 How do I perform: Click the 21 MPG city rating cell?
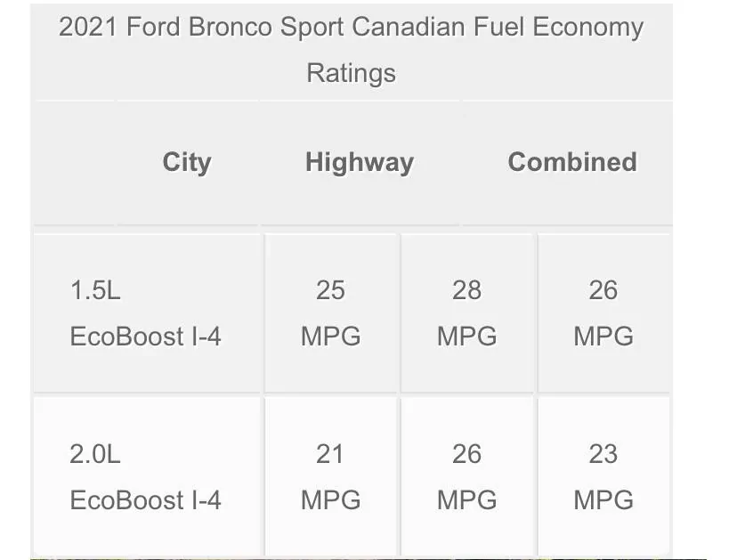pos(330,476)
